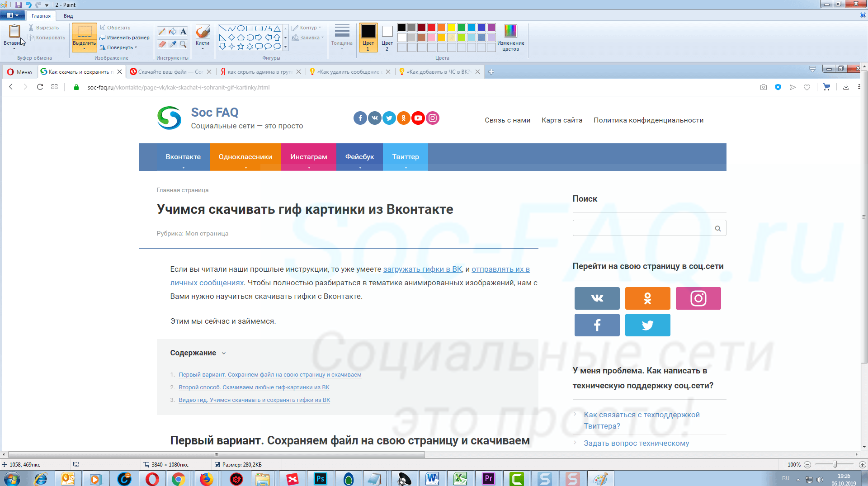Screen dimensions: 868x486
Task: Open Edit colors (Изменение цветов)
Action: click(x=510, y=38)
